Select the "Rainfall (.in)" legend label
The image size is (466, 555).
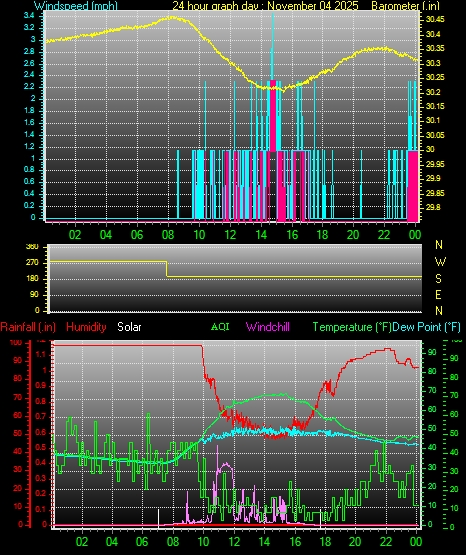tap(28, 327)
